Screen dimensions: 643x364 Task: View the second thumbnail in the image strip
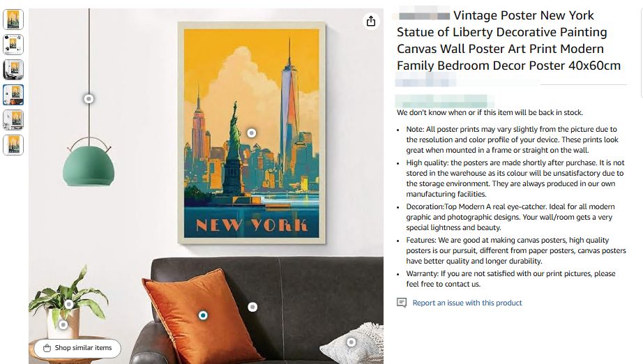point(13,45)
